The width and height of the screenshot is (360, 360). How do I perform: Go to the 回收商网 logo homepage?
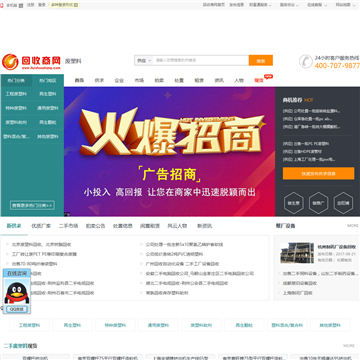(x=31, y=62)
